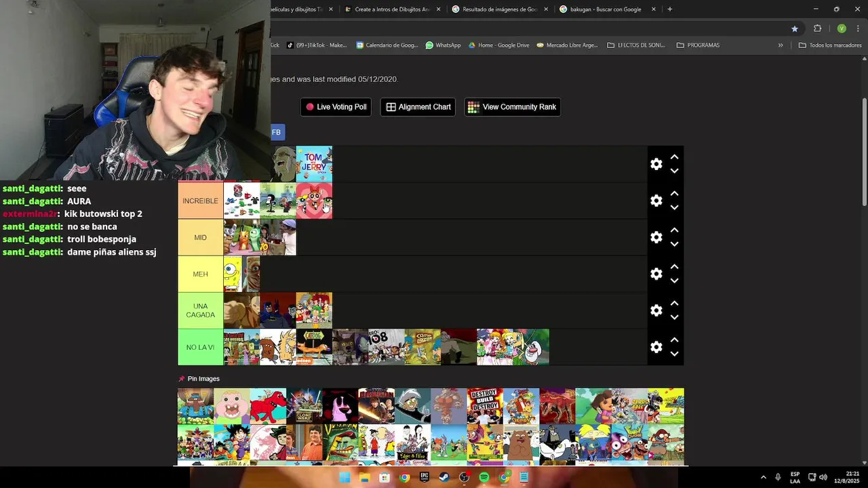Move the MEH tier row up
This screenshot has height=488, width=868.
[x=675, y=266]
